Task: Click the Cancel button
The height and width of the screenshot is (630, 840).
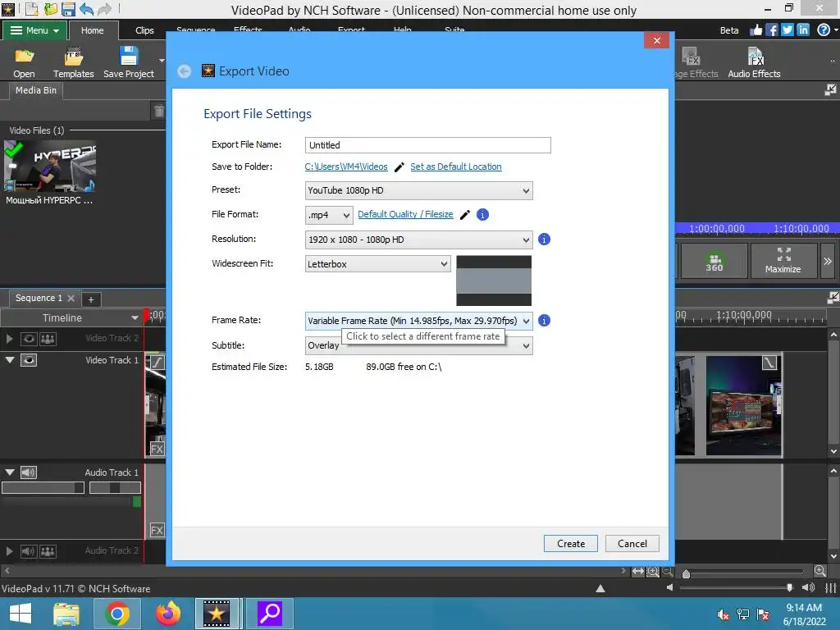Action: 632,544
